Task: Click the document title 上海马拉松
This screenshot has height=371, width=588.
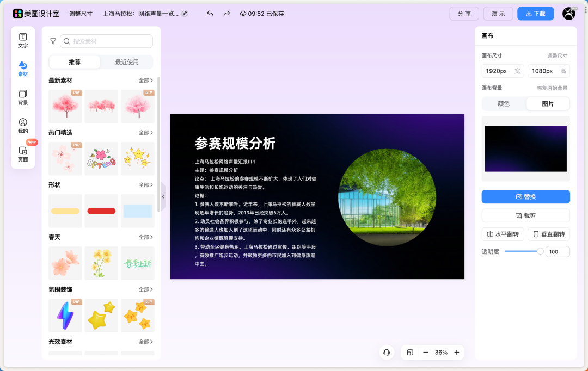Action: pyautogui.click(x=140, y=14)
